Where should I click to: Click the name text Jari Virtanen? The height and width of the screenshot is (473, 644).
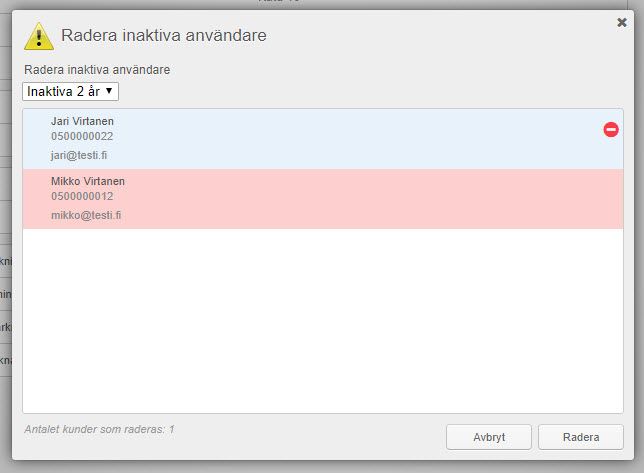82,121
